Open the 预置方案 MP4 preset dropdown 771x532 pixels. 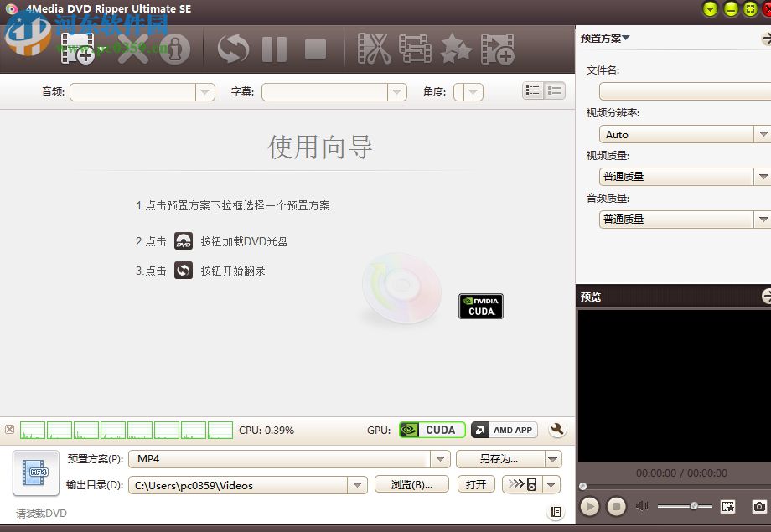[x=442, y=458]
